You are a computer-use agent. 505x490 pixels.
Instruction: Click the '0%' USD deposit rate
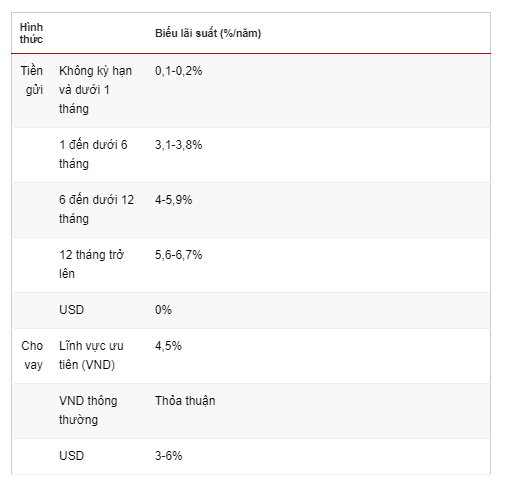[x=163, y=310]
